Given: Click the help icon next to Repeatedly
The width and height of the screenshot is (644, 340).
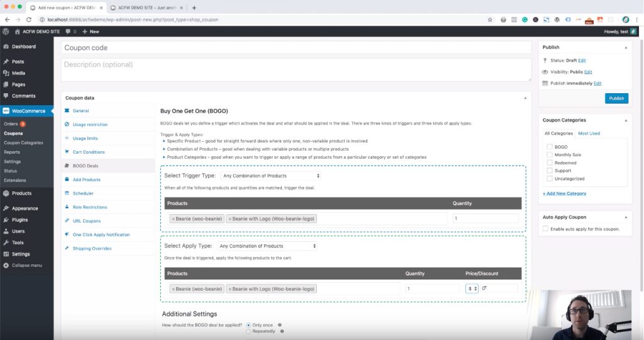Looking at the screenshot, I should 282,331.
